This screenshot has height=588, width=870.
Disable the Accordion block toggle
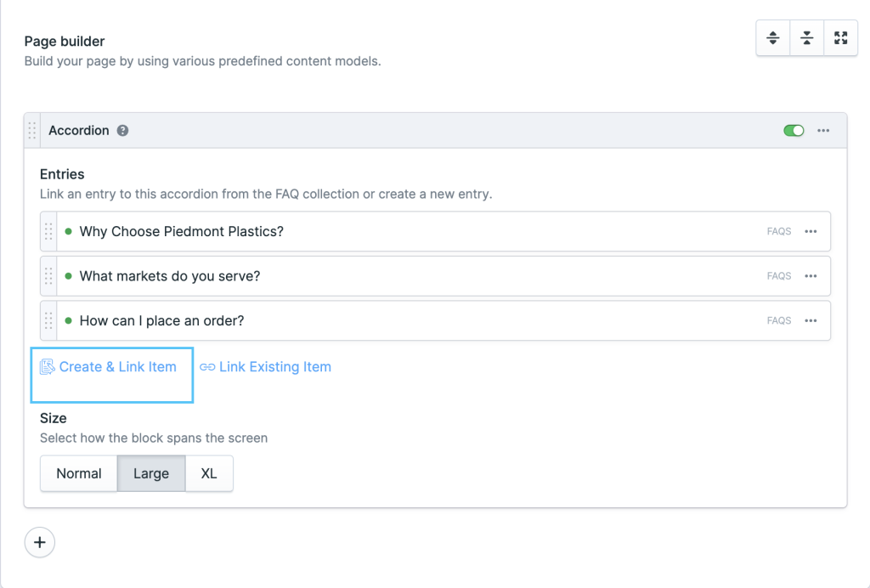794,130
